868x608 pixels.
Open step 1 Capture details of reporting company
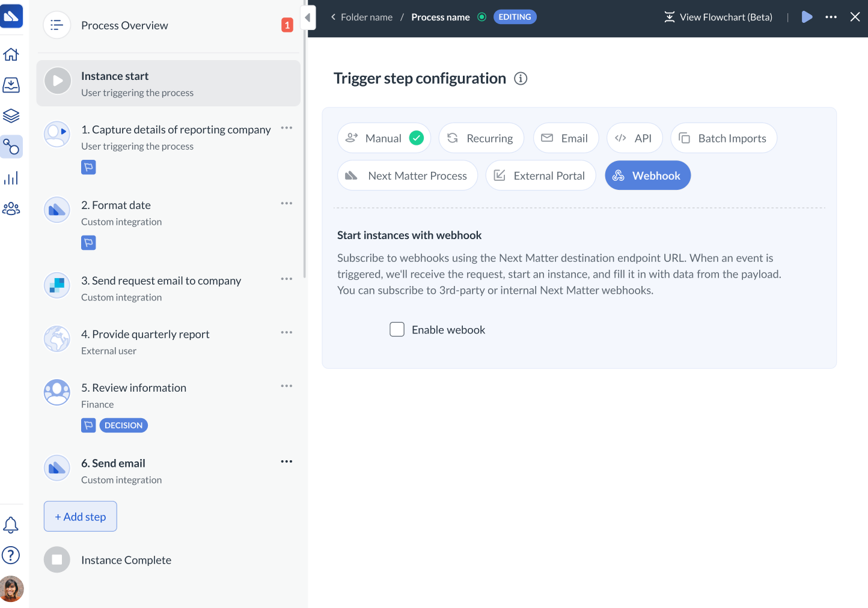click(x=176, y=130)
